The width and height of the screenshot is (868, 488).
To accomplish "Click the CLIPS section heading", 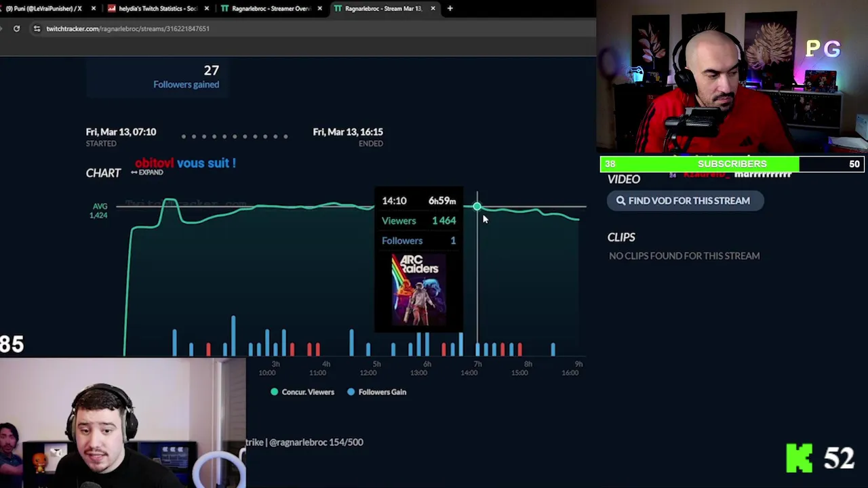I will (621, 237).
